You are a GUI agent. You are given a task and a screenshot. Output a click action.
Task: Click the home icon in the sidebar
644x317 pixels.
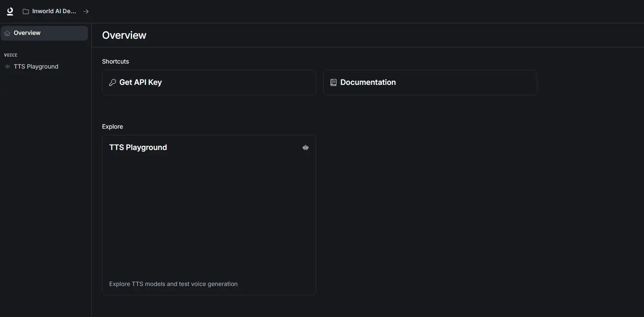click(x=7, y=33)
